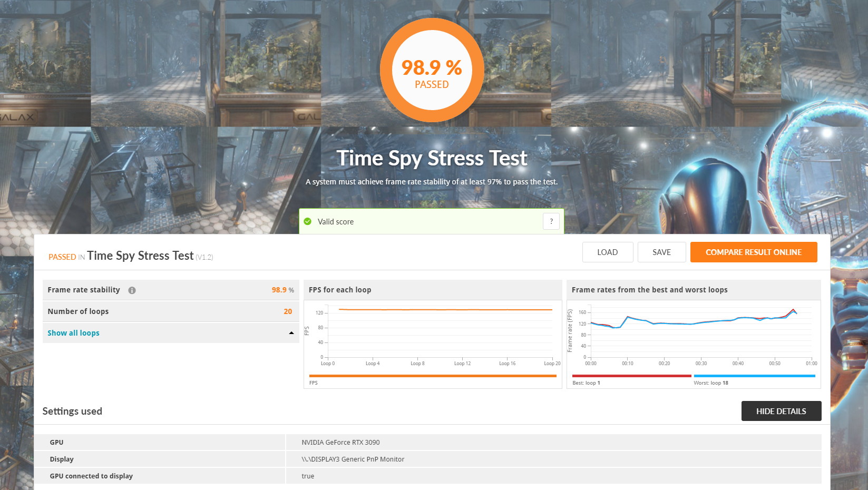Click the (V1.2) version text
This screenshot has width=868, height=490.
204,258
